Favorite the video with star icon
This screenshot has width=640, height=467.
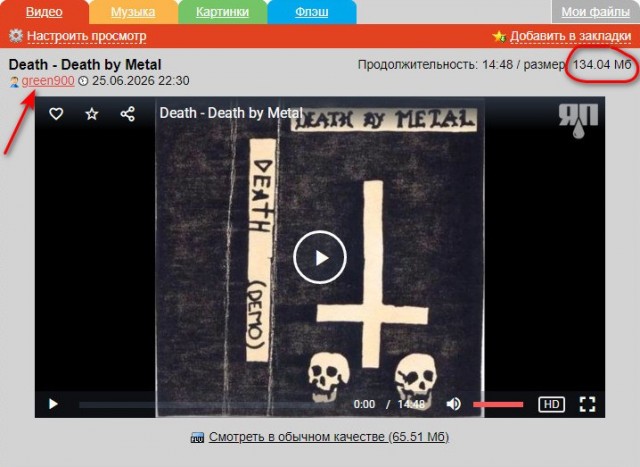click(x=92, y=114)
